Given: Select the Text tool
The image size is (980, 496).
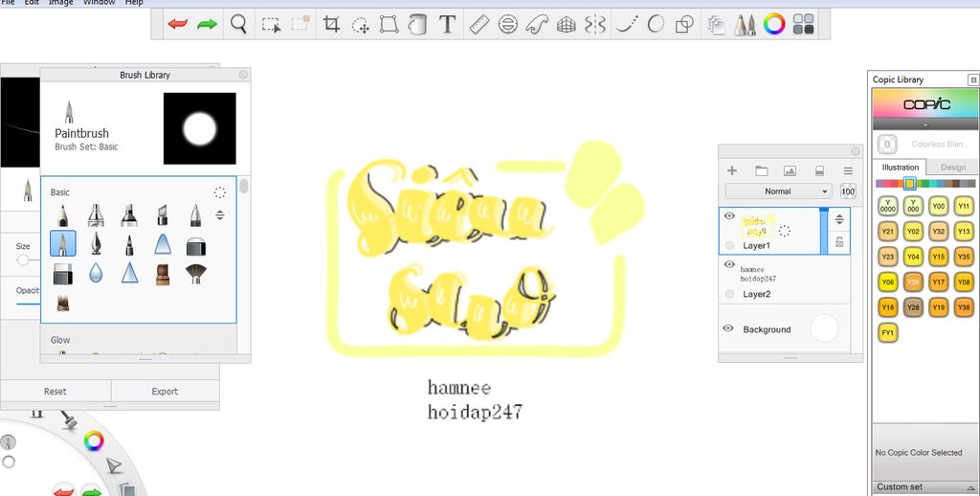Looking at the screenshot, I should tap(446, 24).
